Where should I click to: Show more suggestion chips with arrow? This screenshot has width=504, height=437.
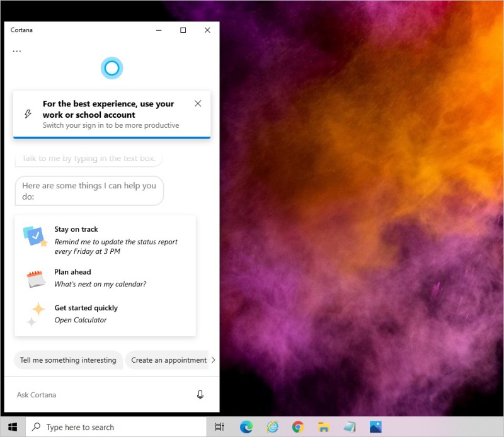pyautogui.click(x=213, y=360)
